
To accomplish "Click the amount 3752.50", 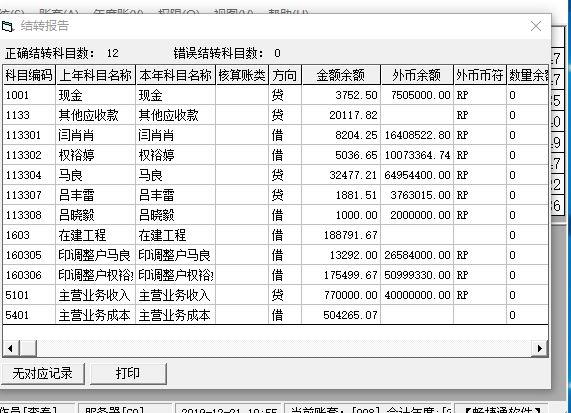I will coord(356,95).
